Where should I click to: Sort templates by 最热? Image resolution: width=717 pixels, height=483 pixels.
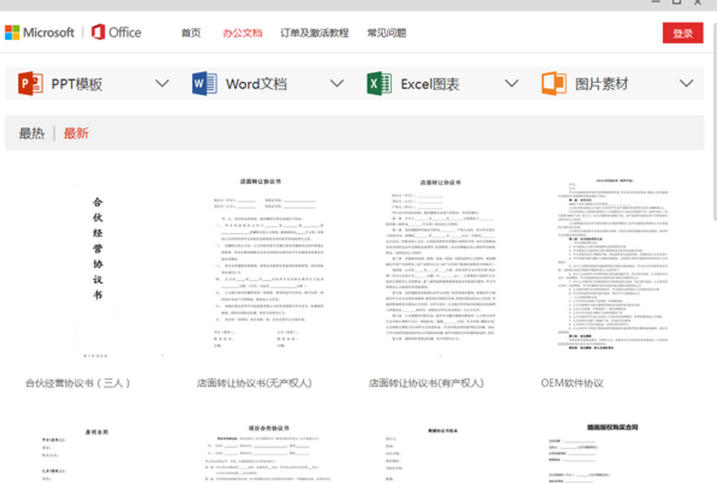tap(32, 133)
